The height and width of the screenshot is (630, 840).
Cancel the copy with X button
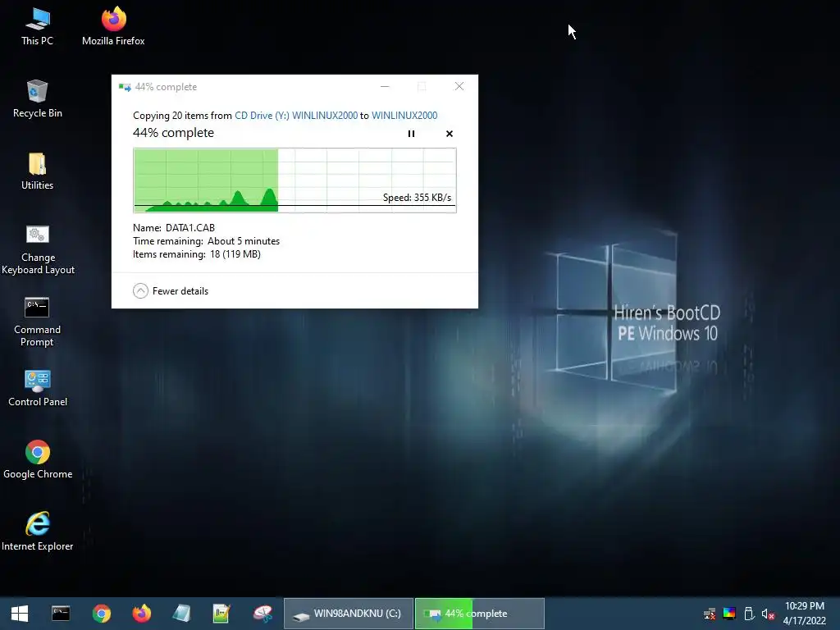(450, 134)
